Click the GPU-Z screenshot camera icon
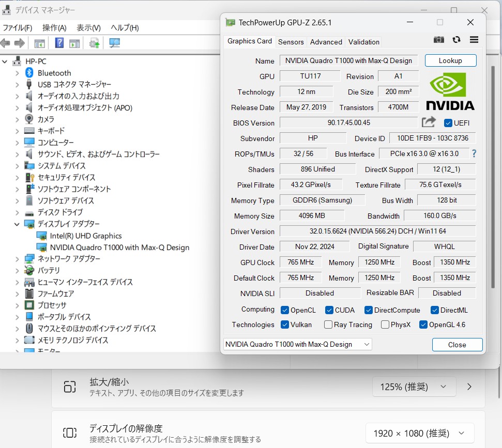 pyautogui.click(x=438, y=40)
